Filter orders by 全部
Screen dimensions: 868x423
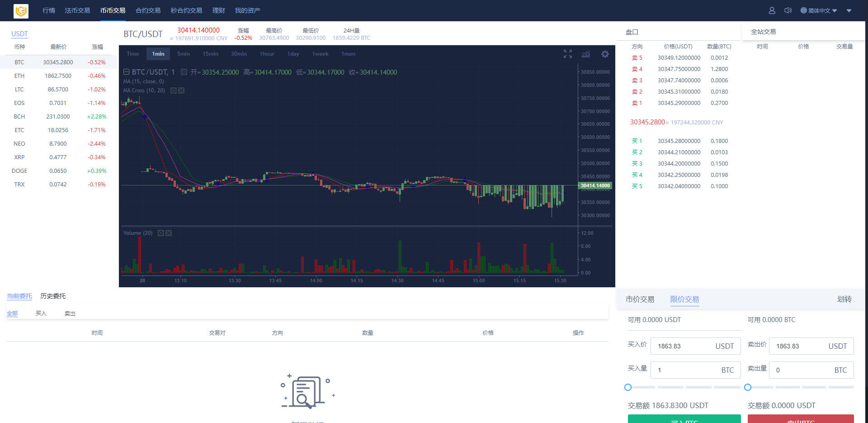click(12, 313)
